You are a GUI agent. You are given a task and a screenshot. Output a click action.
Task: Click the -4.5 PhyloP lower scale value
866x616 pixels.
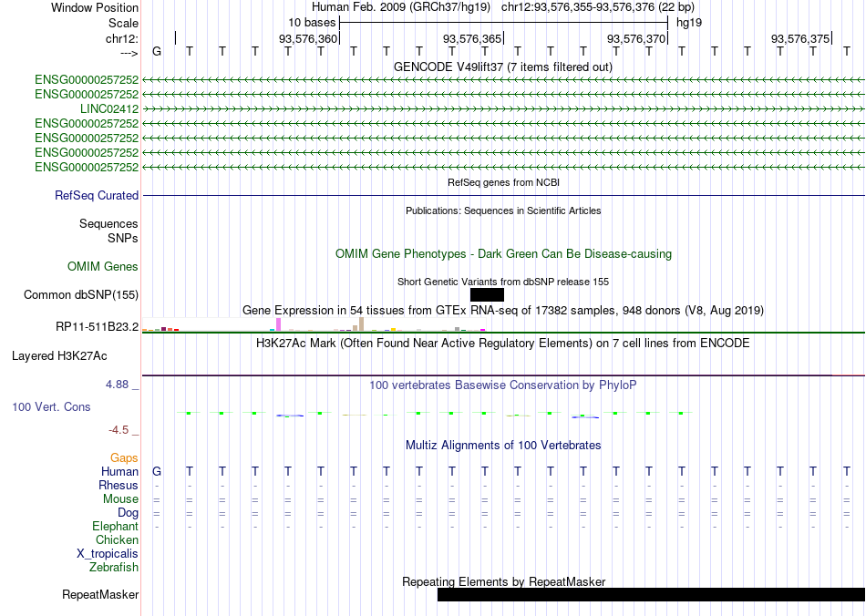[x=119, y=429]
